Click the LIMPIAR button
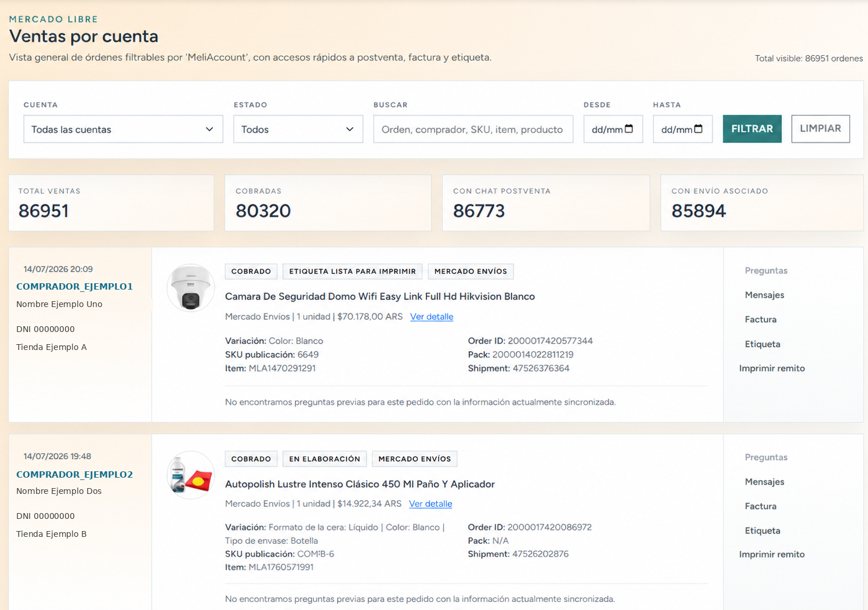Viewport: 868px width, 610px height. [x=820, y=129]
